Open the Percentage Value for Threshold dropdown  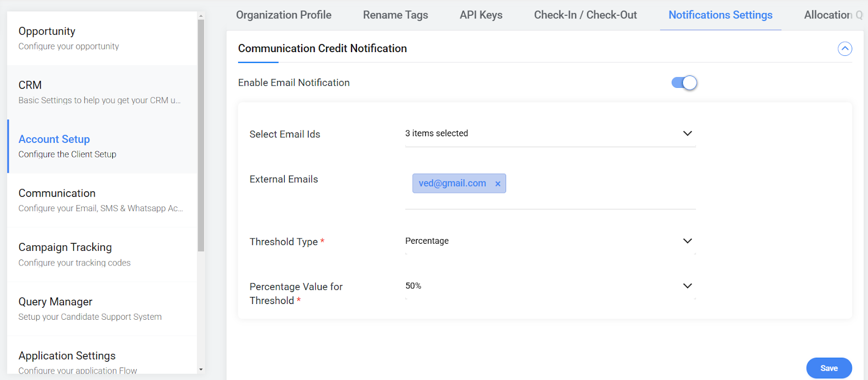550,286
